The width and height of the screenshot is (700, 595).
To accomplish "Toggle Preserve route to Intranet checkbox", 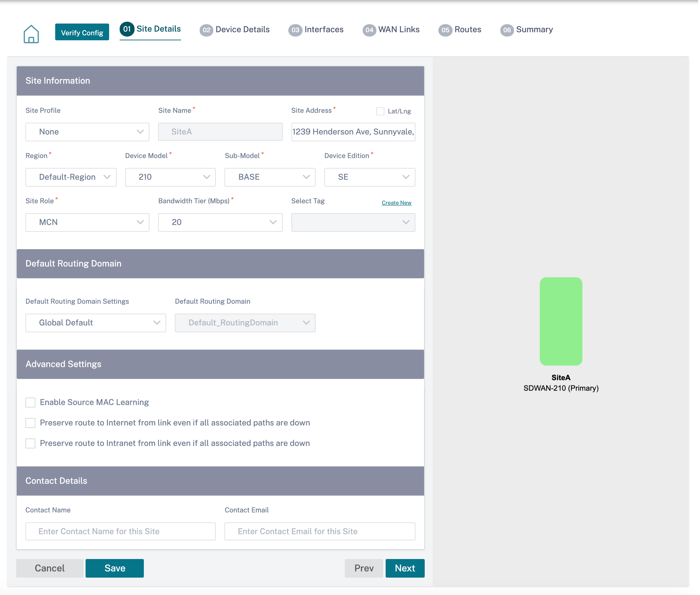I will pyautogui.click(x=30, y=443).
